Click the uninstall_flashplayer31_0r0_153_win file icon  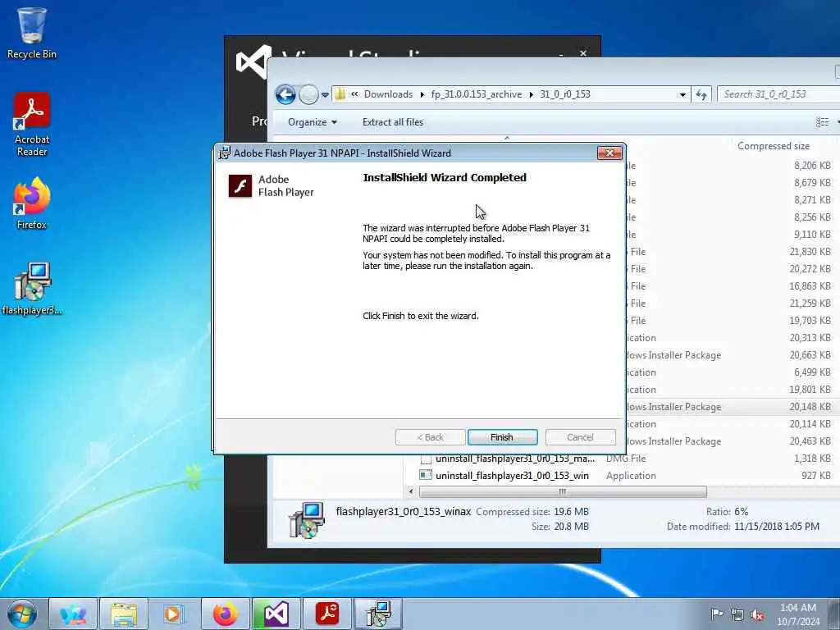coord(426,475)
